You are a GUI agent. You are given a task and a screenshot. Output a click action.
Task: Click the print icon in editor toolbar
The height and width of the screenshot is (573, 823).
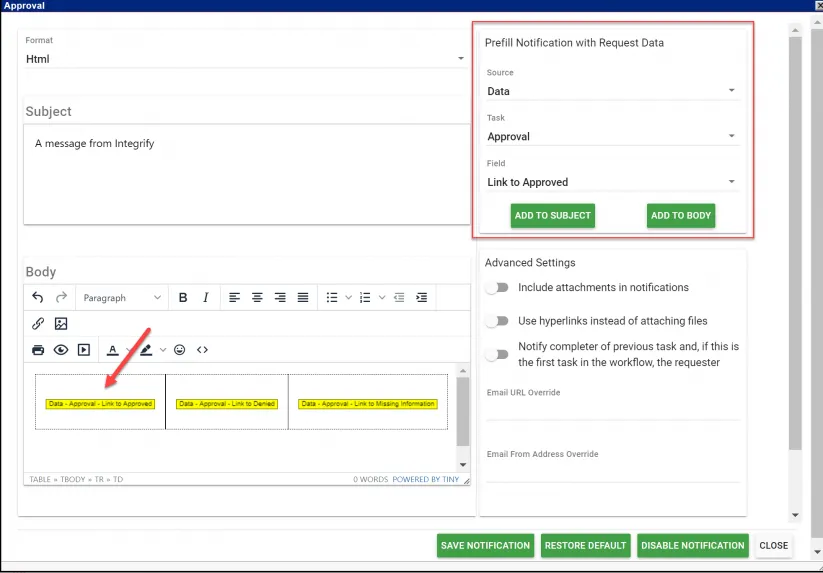38,350
